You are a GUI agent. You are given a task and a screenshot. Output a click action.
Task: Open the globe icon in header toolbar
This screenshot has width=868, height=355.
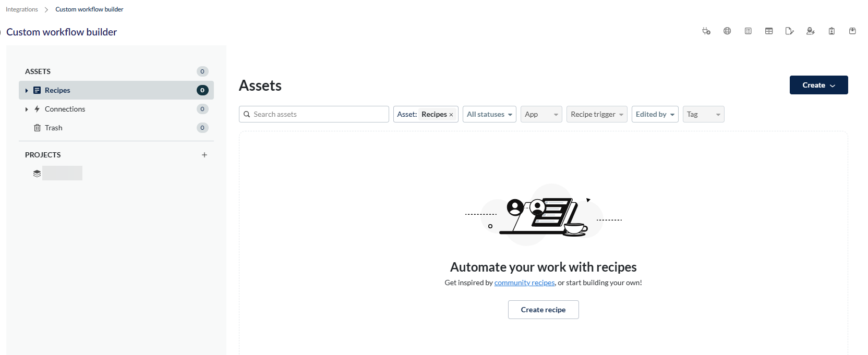pos(727,31)
